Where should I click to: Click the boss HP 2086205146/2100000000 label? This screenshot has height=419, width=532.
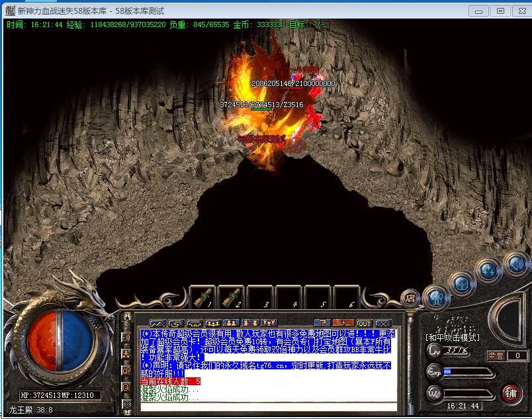[294, 83]
